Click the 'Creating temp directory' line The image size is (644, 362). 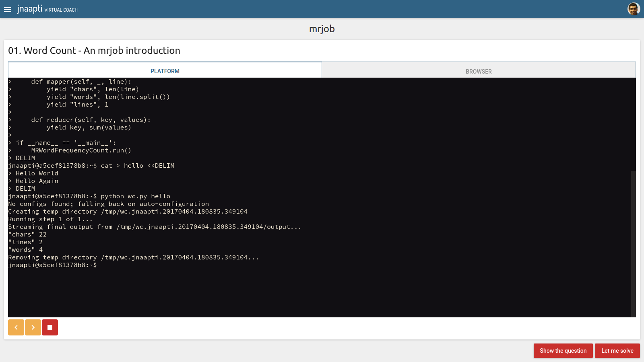[128, 212]
